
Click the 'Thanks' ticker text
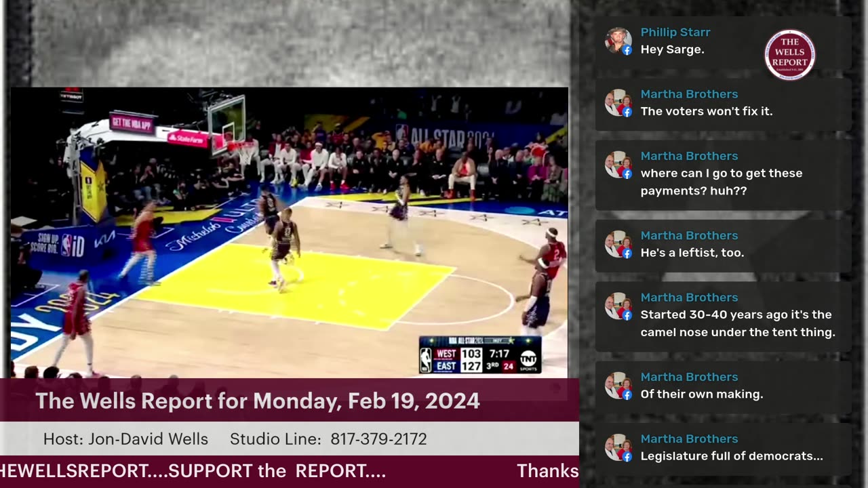point(548,470)
